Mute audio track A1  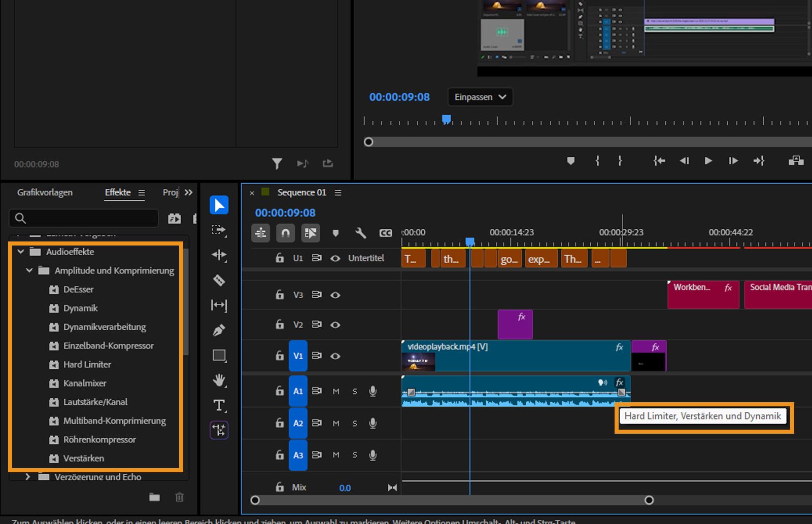click(x=335, y=391)
